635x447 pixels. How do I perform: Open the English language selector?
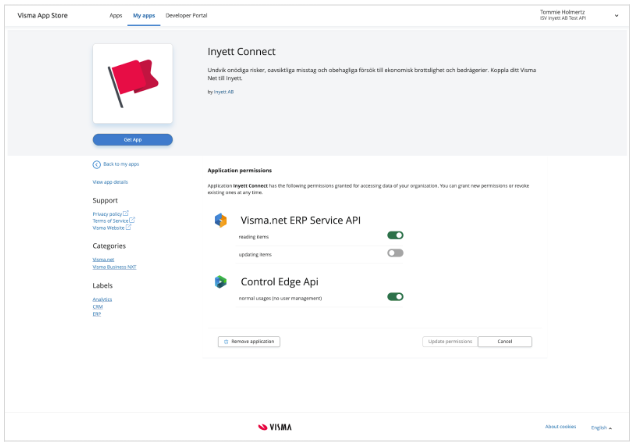pos(601,428)
